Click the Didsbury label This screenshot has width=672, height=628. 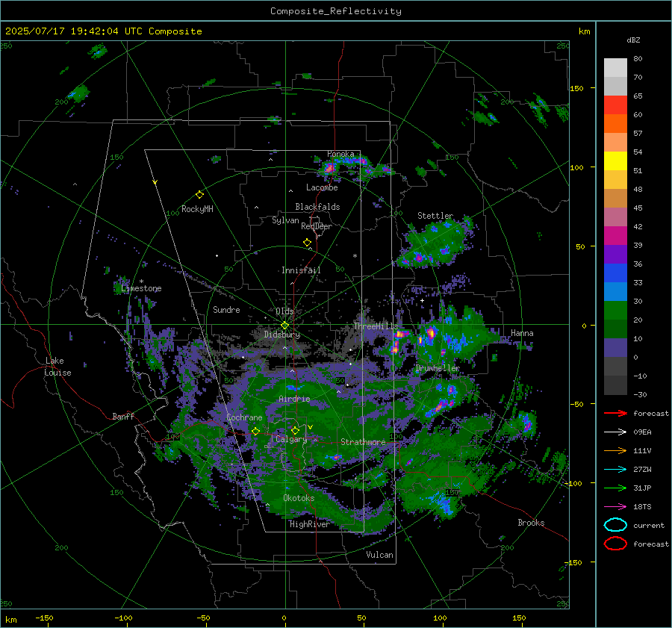[282, 335]
